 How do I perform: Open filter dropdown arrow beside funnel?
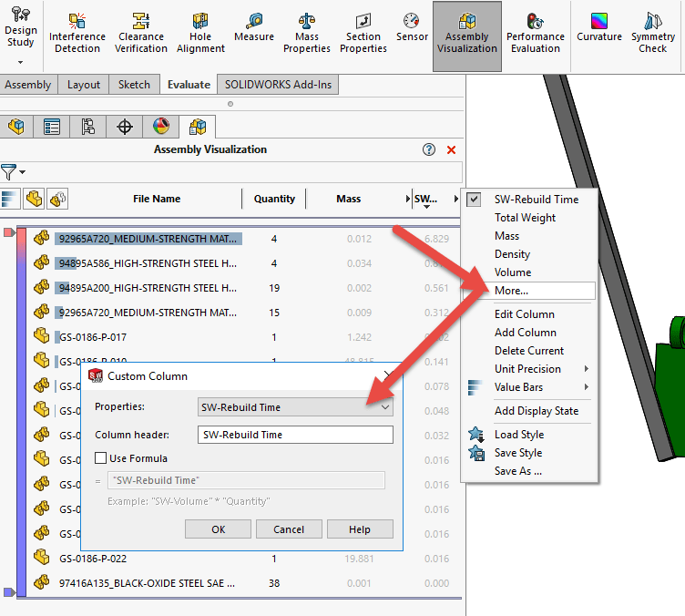[x=22, y=172]
